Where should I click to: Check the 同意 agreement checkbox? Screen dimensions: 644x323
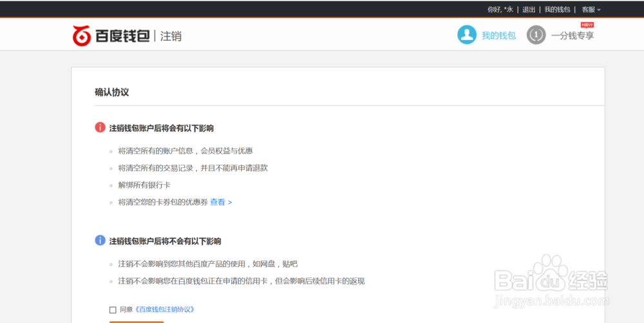click(113, 310)
